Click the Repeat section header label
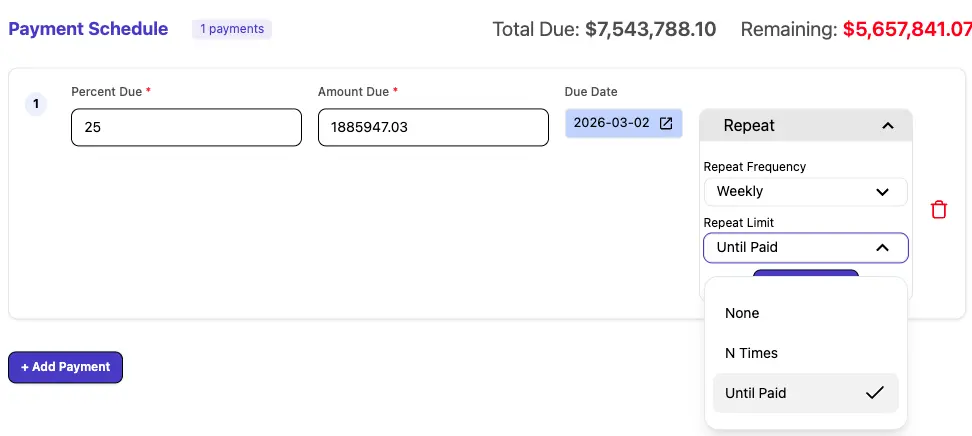This screenshot has height=436, width=972. [x=749, y=126]
